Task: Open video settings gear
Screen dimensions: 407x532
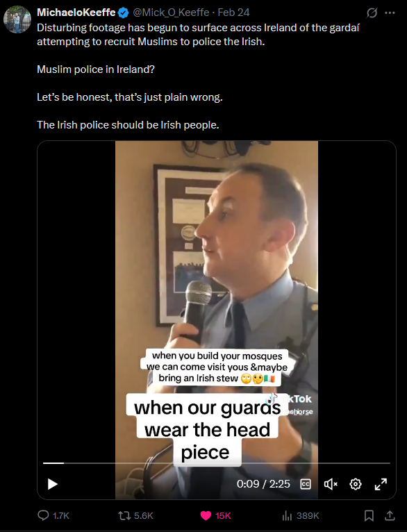Action: click(356, 484)
